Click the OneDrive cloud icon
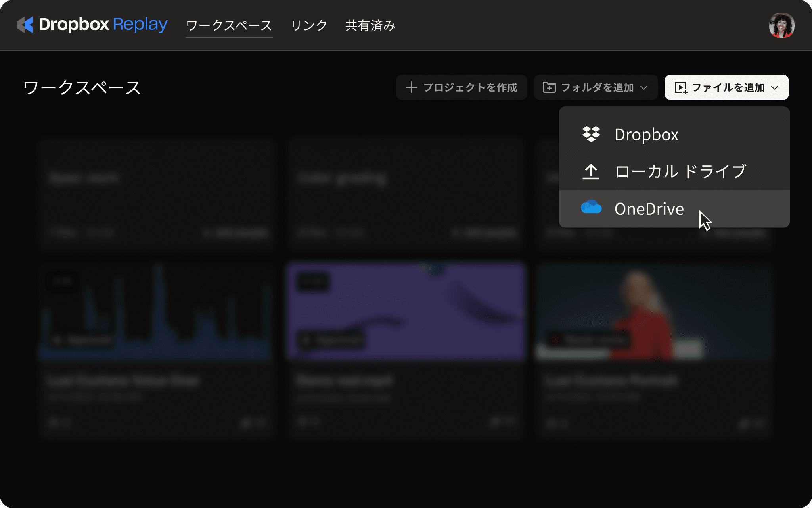The width and height of the screenshot is (812, 508). coord(591,207)
